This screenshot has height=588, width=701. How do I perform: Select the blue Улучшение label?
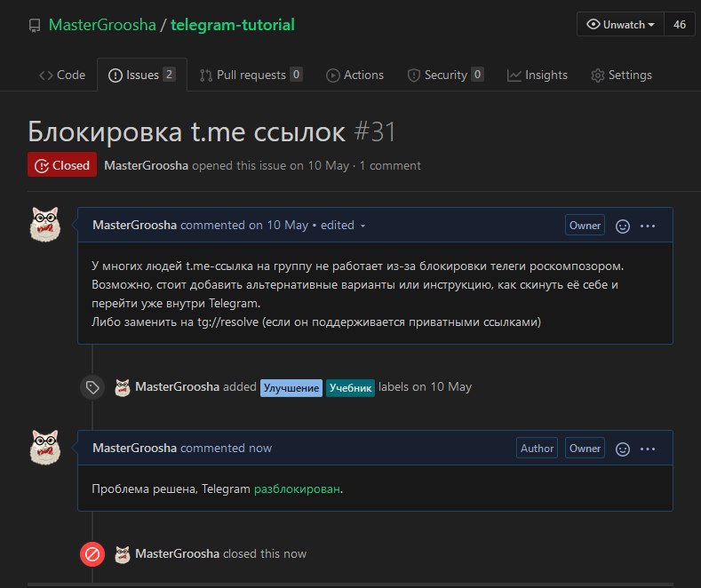[x=291, y=388]
